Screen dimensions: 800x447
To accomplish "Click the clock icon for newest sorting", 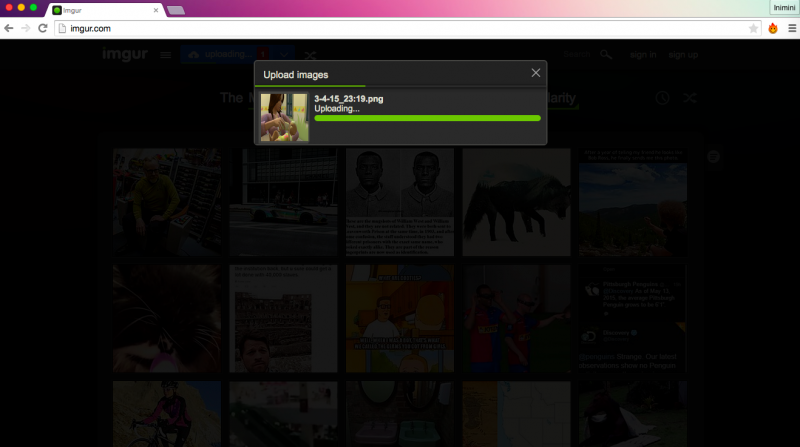I will click(662, 98).
